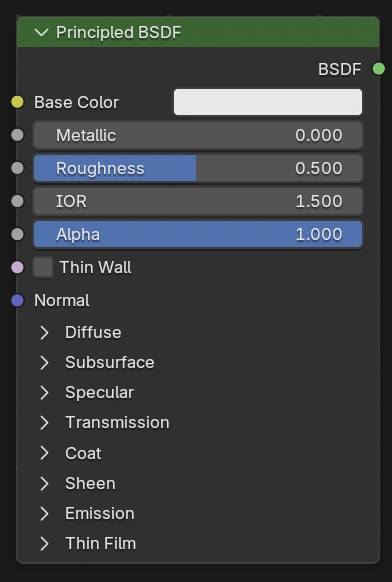
Task: Click the yellow Base Color input socket
Action: point(17,102)
